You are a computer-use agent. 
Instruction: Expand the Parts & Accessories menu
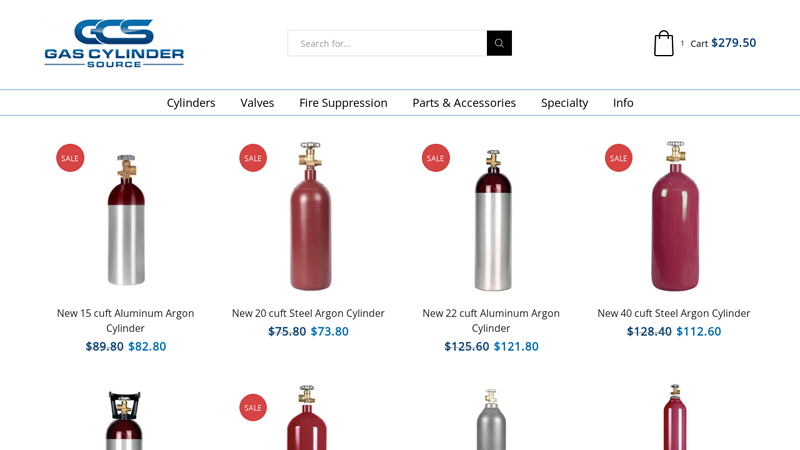(x=464, y=103)
